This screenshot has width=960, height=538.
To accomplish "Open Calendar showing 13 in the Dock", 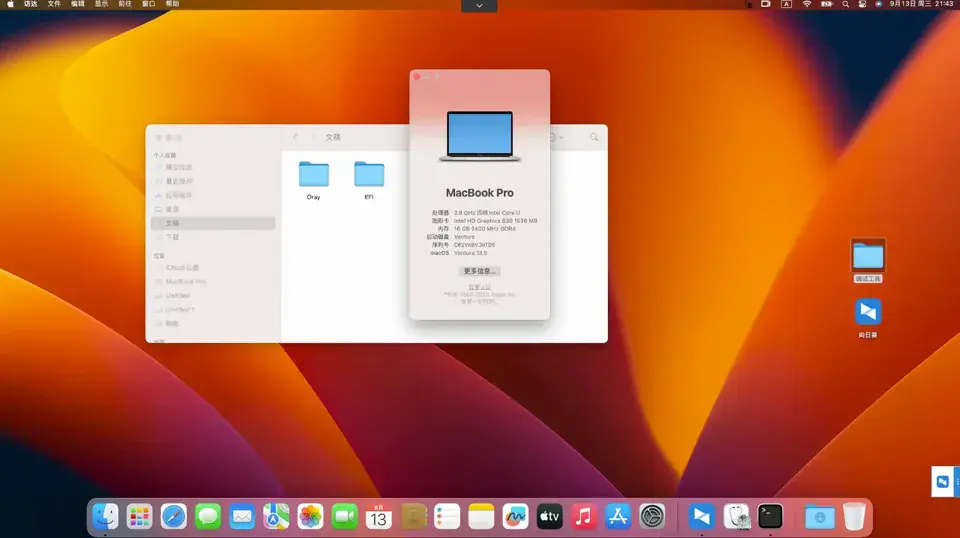I will pos(379,517).
